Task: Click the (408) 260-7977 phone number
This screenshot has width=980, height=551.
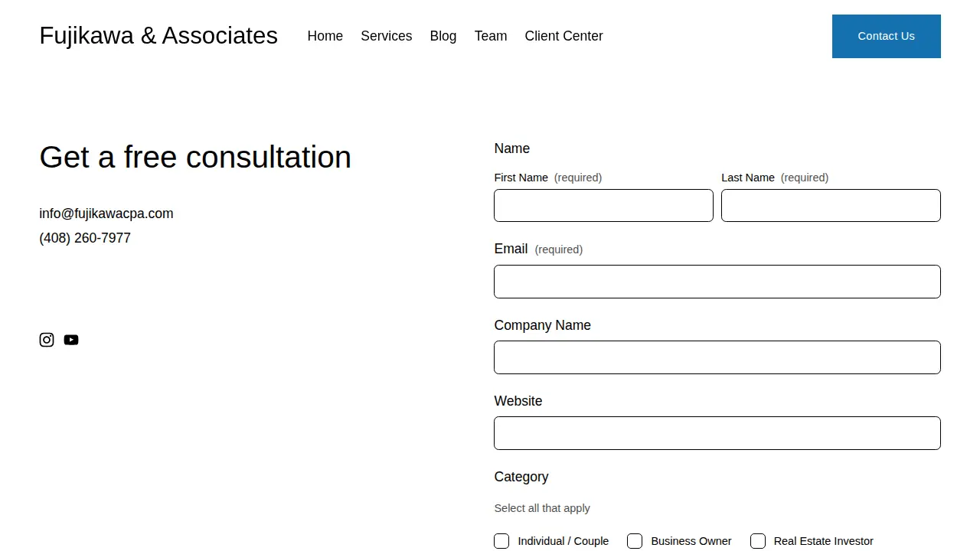Action: pyautogui.click(x=85, y=238)
